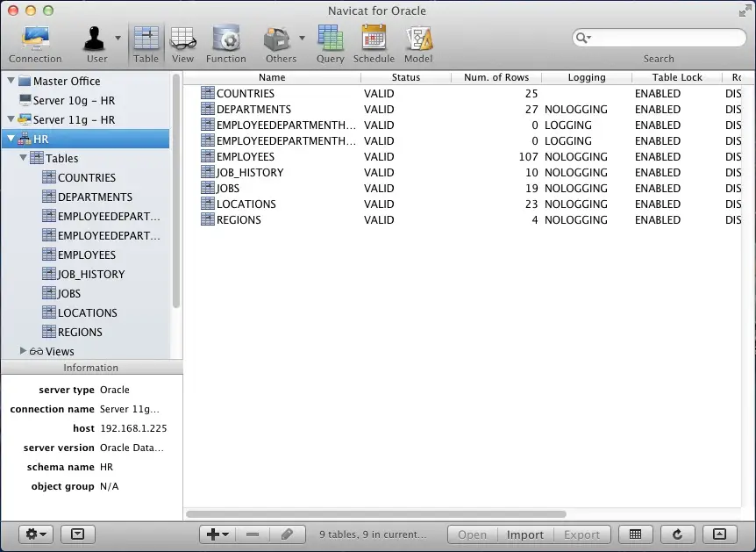Open the Connection toolbar icon
756x552 pixels.
point(35,45)
